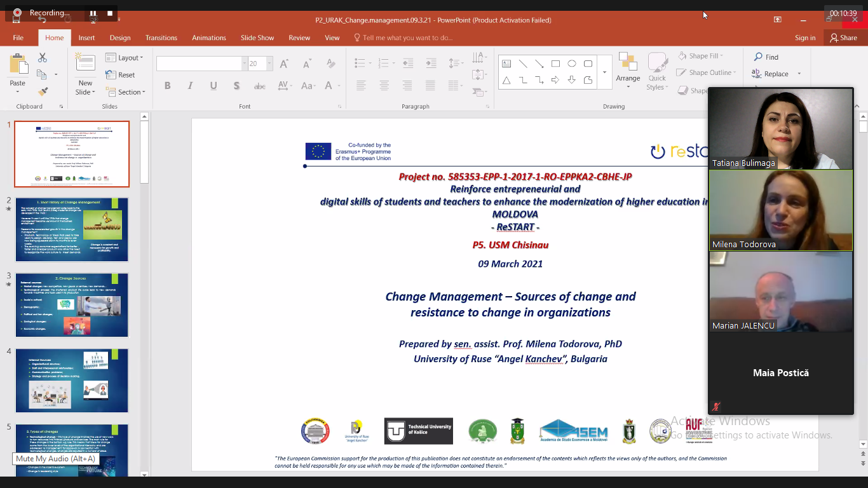Click Increase Font Size icon
Viewport: 868px width, 488px height.
(284, 64)
